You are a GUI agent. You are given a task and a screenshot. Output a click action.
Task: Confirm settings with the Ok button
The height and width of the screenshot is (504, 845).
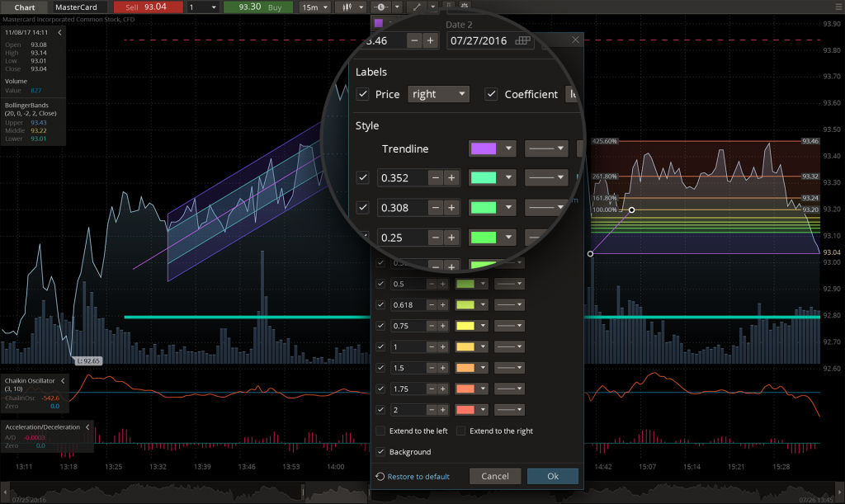pos(553,476)
